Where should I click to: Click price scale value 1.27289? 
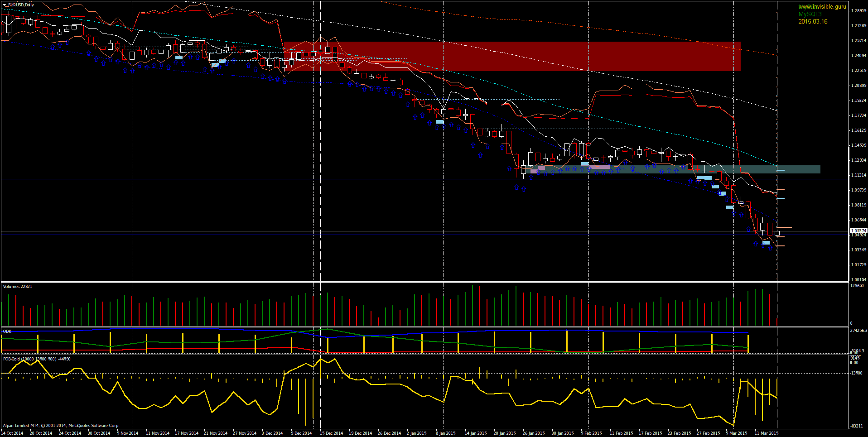859,26
